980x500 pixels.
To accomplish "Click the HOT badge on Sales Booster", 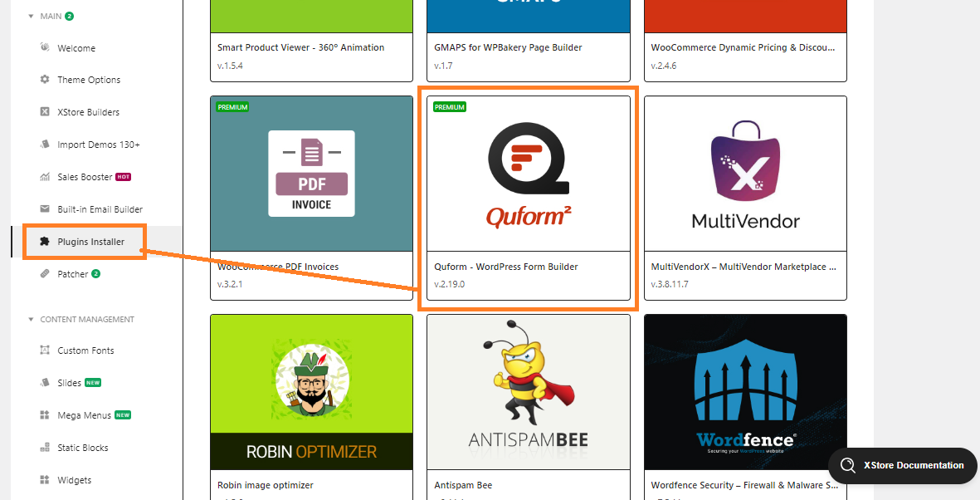I will pos(123,177).
